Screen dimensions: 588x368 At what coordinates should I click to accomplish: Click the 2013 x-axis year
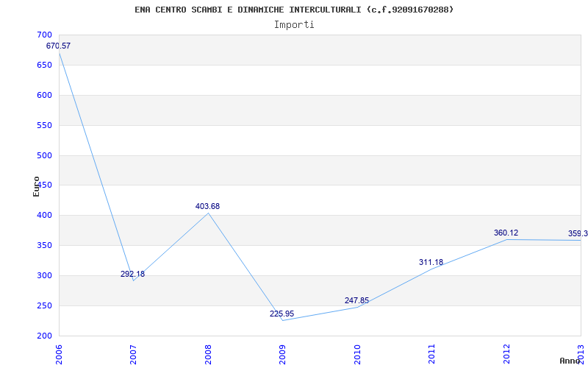[x=581, y=354]
